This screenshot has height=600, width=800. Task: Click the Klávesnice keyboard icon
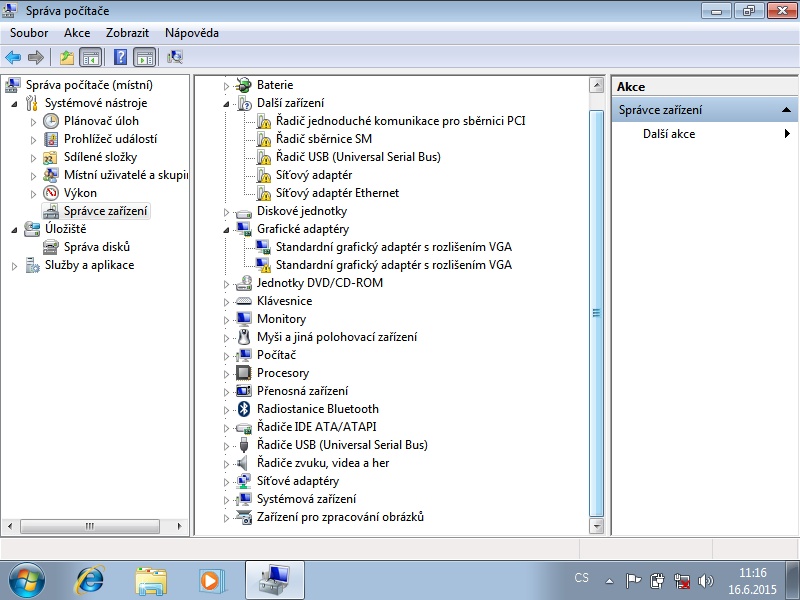click(x=243, y=301)
